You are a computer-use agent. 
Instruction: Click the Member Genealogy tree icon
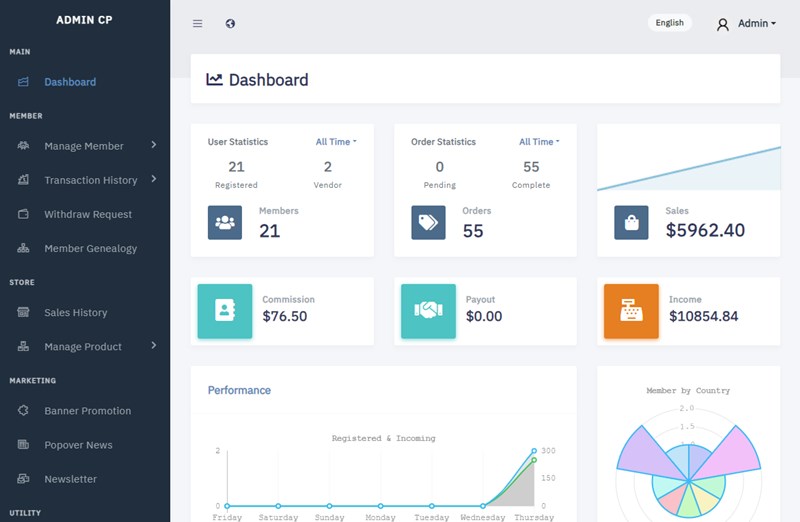click(x=23, y=248)
